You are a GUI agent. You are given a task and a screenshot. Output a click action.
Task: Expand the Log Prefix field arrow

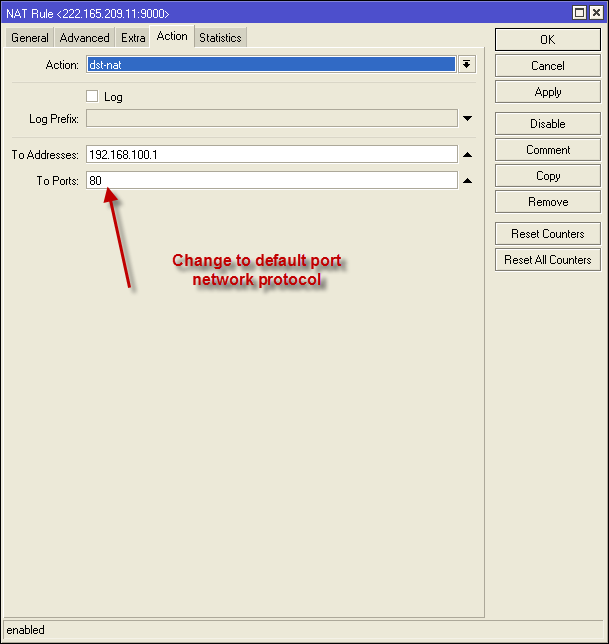click(x=467, y=119)
